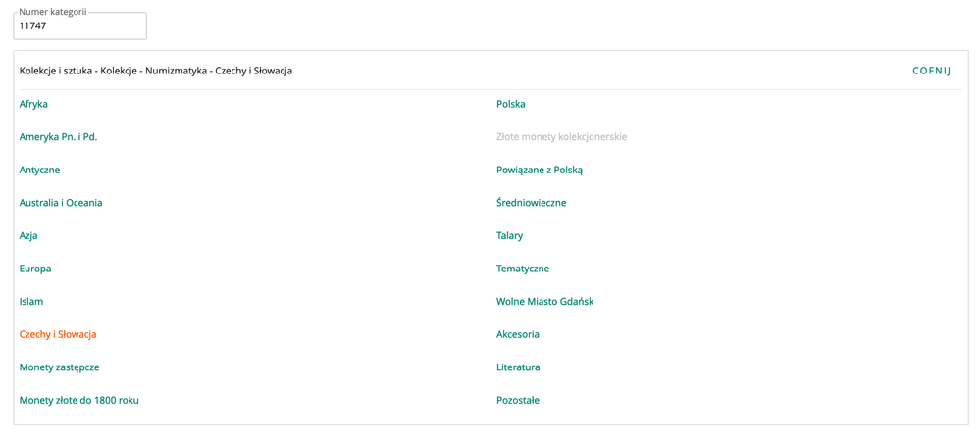Select the Talary category link
Screen dimensions: 980x440
click(510, 235)
